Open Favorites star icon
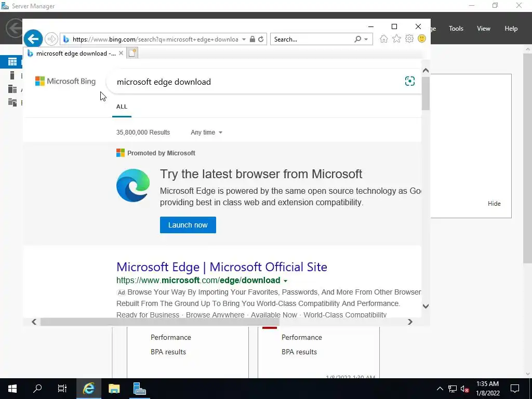 (396, 38)
